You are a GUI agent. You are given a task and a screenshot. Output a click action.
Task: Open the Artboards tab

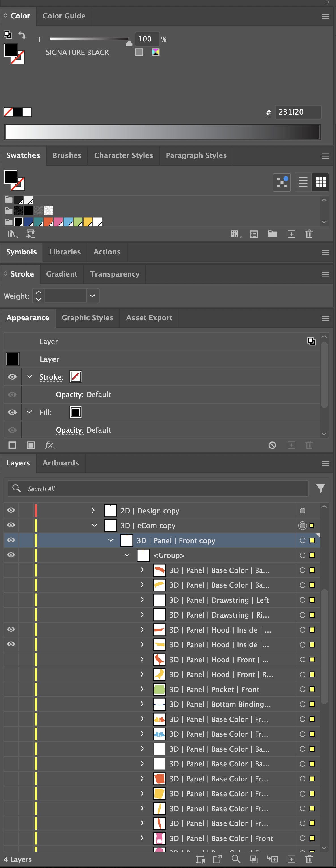pos(61,463)
